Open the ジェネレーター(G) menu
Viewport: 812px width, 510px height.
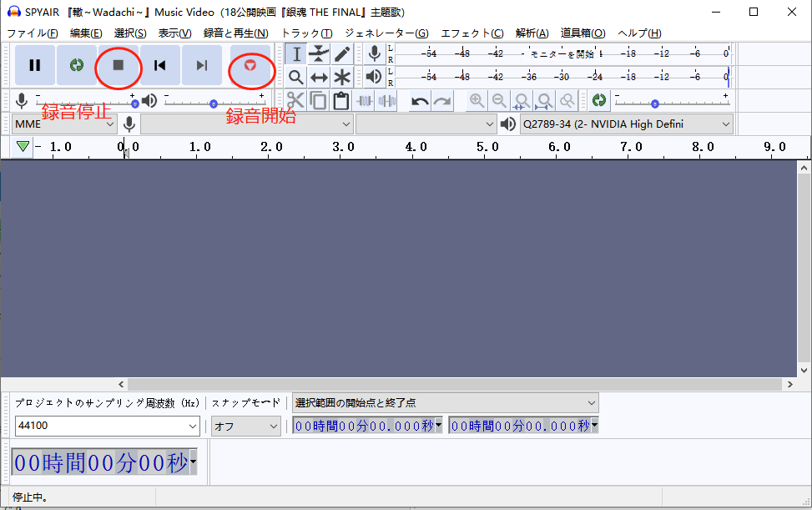(x=387, y=33)
